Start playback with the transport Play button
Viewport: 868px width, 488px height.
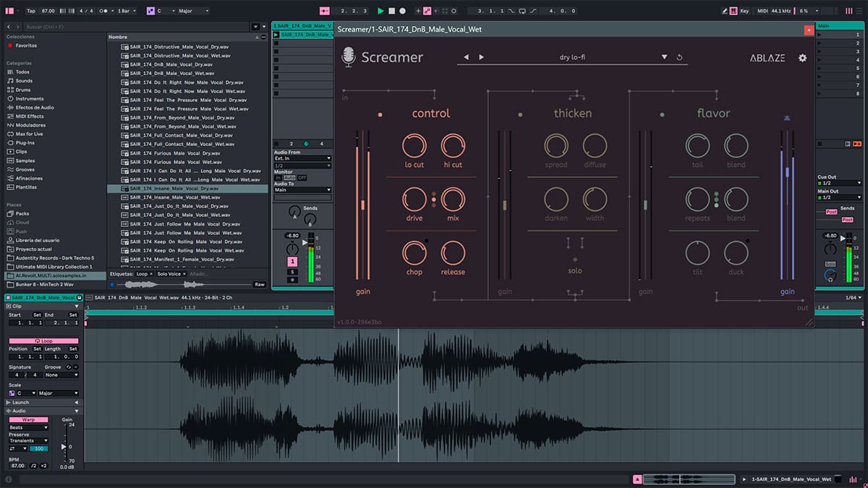pyautogui.click(x=380, y=11)
